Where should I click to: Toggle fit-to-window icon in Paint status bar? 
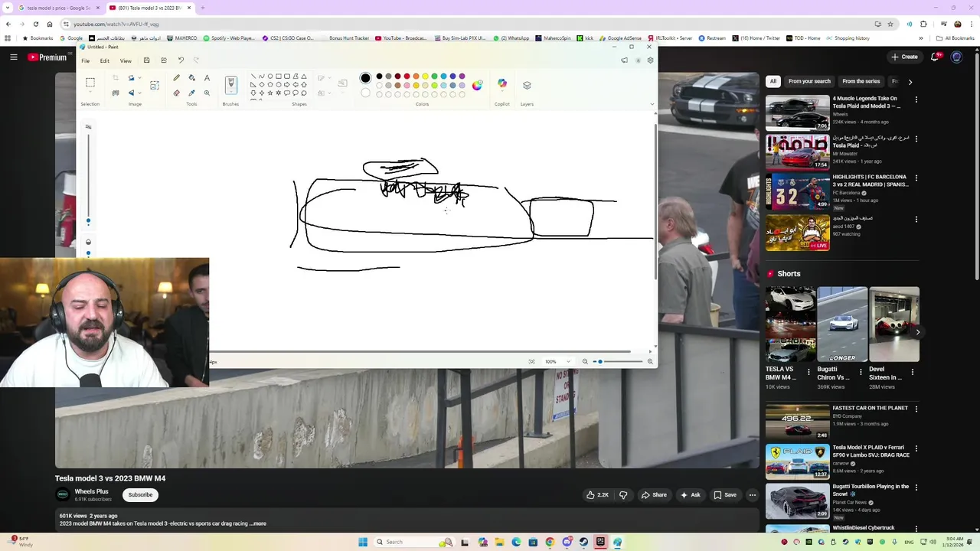pyautogui.click(x=531, y=361)
